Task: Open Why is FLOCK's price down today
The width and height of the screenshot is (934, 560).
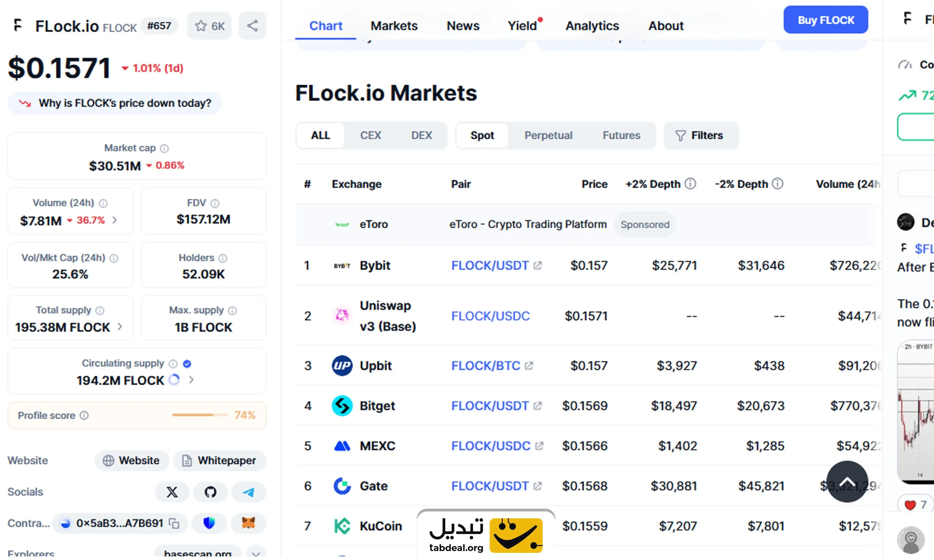Action: point(114,103)
